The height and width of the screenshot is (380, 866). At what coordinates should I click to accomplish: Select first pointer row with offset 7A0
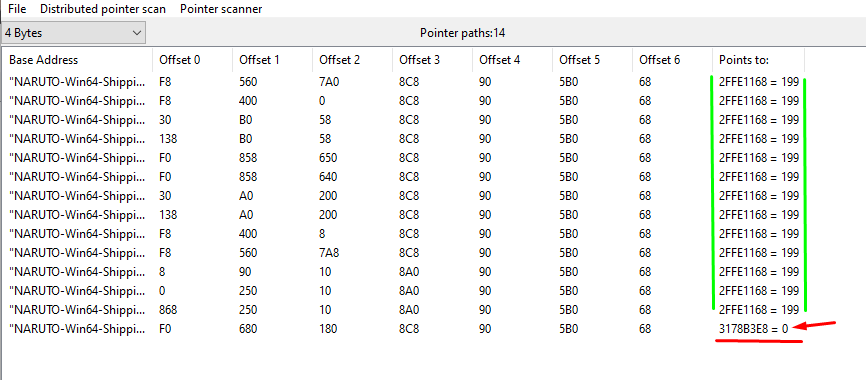404,82
